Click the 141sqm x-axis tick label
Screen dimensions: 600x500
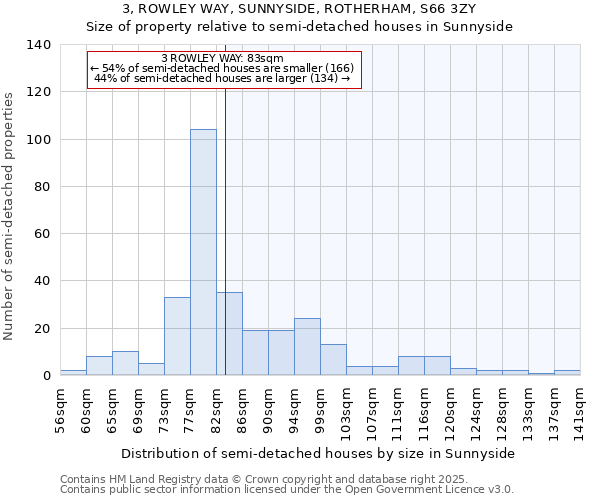click(x=581, y=412)
